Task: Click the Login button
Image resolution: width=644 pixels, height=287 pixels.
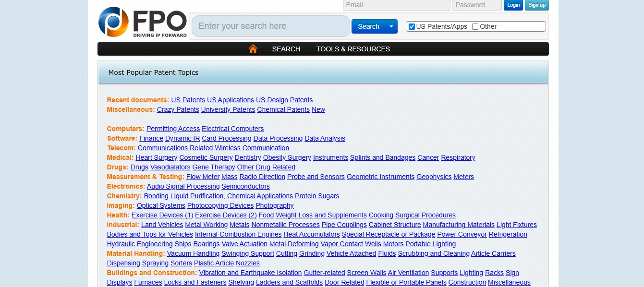Action: [513, 5]
